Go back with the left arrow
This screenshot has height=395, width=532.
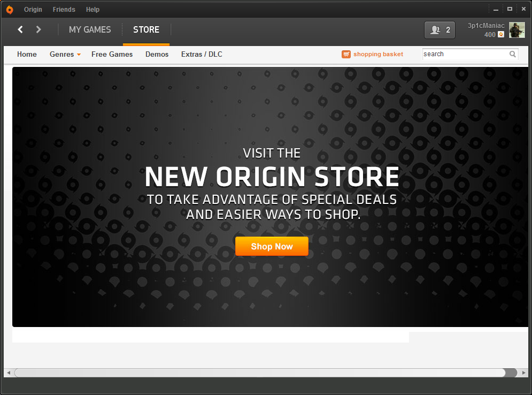coord(20,29)
